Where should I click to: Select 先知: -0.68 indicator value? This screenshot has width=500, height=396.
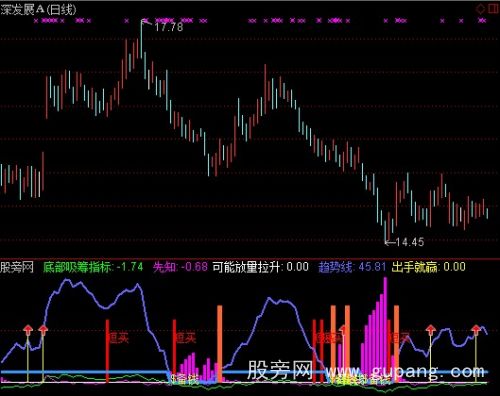point(180,267)
